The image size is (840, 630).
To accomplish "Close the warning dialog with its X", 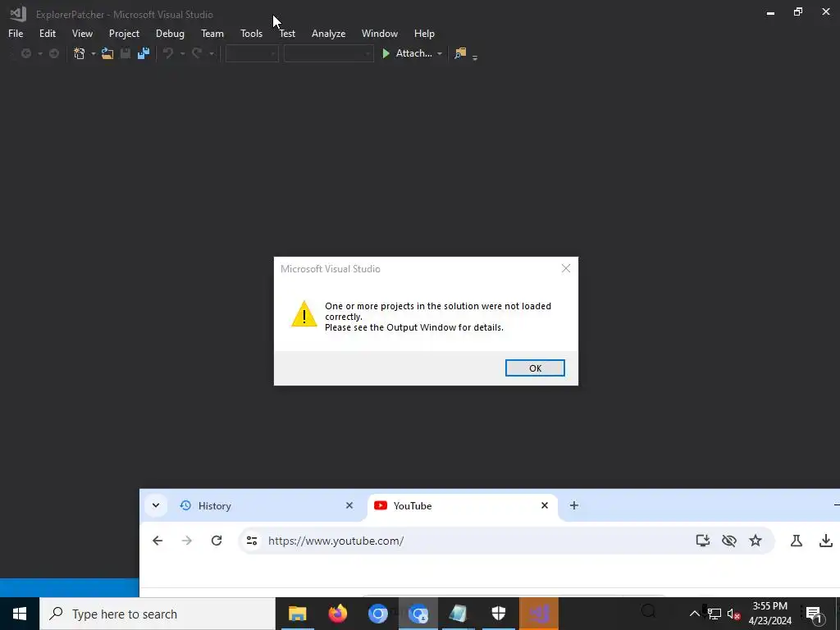I will tap(566, 268).
